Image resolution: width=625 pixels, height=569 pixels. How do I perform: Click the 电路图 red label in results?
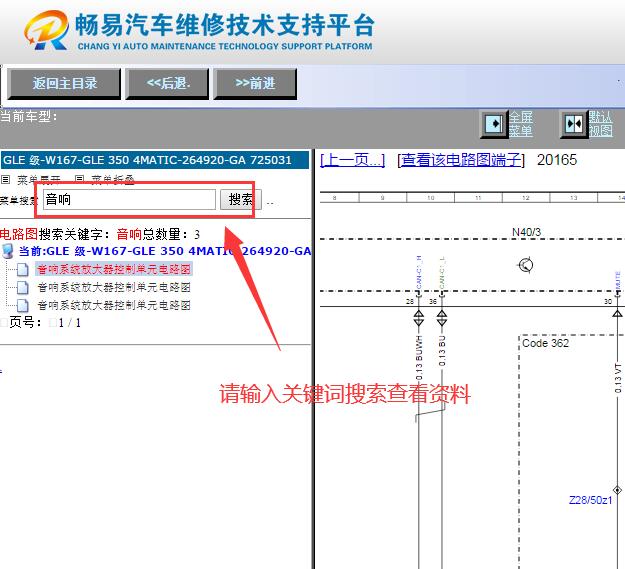(19, 234)
